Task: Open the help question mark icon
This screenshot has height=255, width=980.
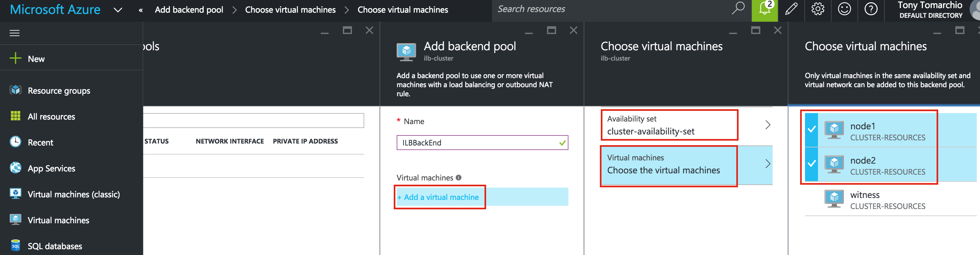Action: (x=871, y=9)
